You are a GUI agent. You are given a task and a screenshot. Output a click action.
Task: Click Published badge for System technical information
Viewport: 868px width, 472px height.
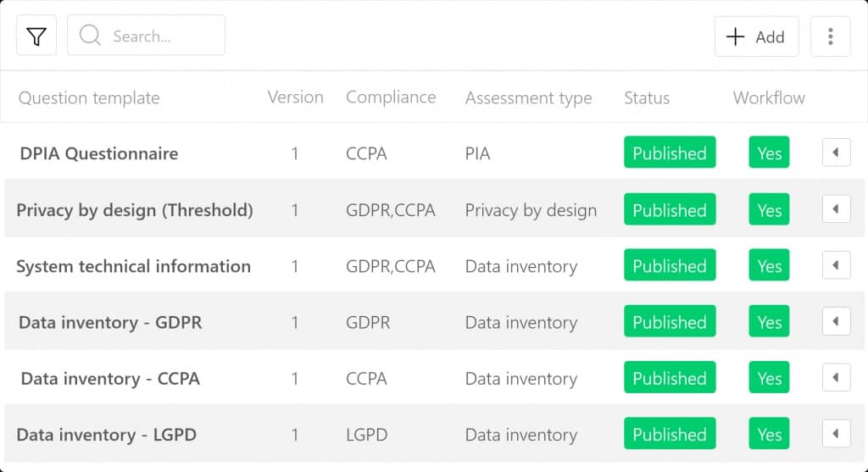pos(670,265)
